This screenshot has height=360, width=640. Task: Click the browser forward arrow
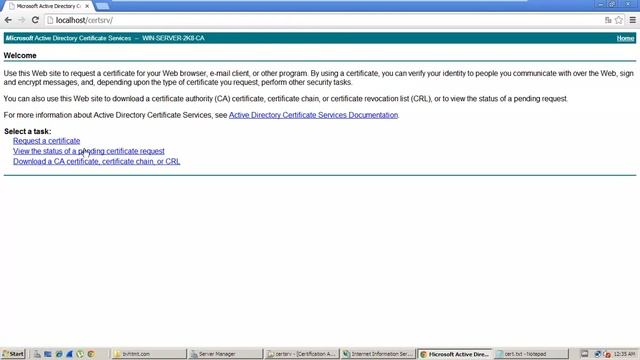(x=22, y=20)
